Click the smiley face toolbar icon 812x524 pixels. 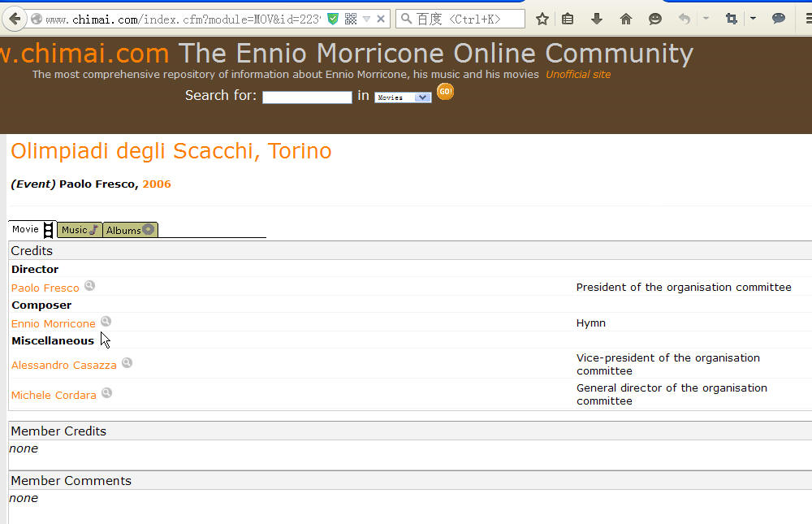click(x=655, y=19)
